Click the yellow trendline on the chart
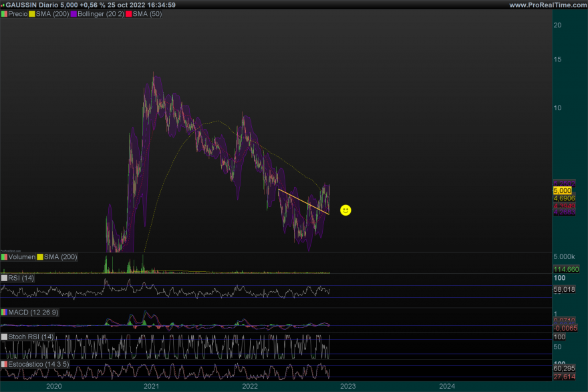588x392 pixels. tap(303, 202)
